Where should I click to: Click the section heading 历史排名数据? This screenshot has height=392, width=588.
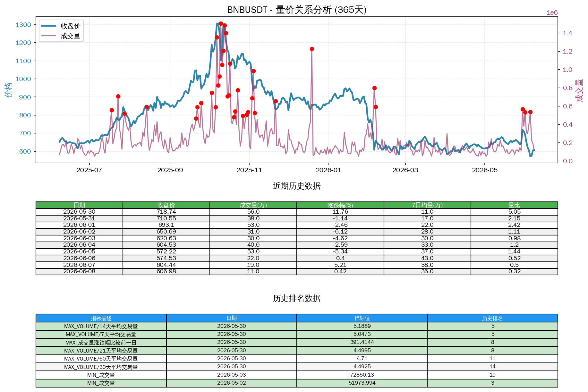(297, 298)
